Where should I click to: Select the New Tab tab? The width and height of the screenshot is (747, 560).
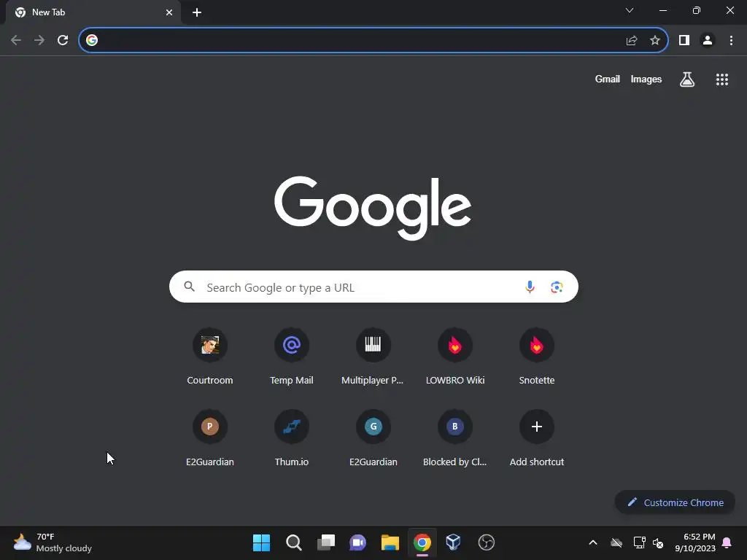tap(93, 12)
